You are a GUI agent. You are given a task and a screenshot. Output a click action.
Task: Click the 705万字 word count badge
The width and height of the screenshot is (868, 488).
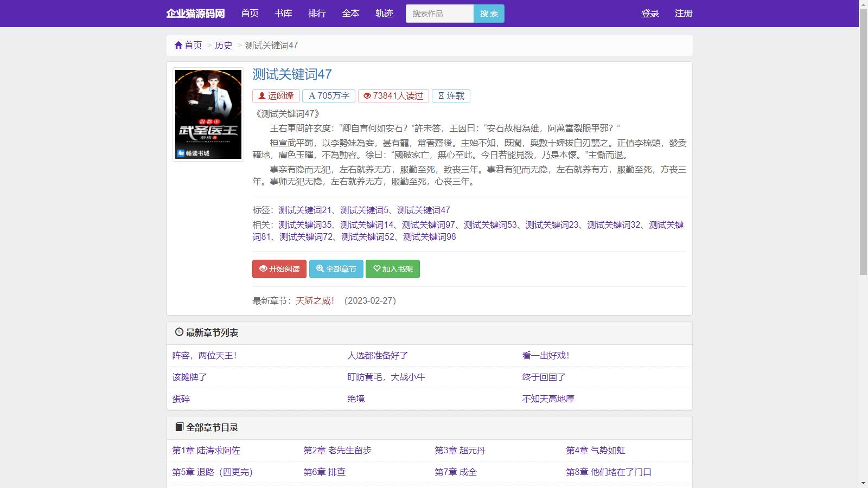329,96
